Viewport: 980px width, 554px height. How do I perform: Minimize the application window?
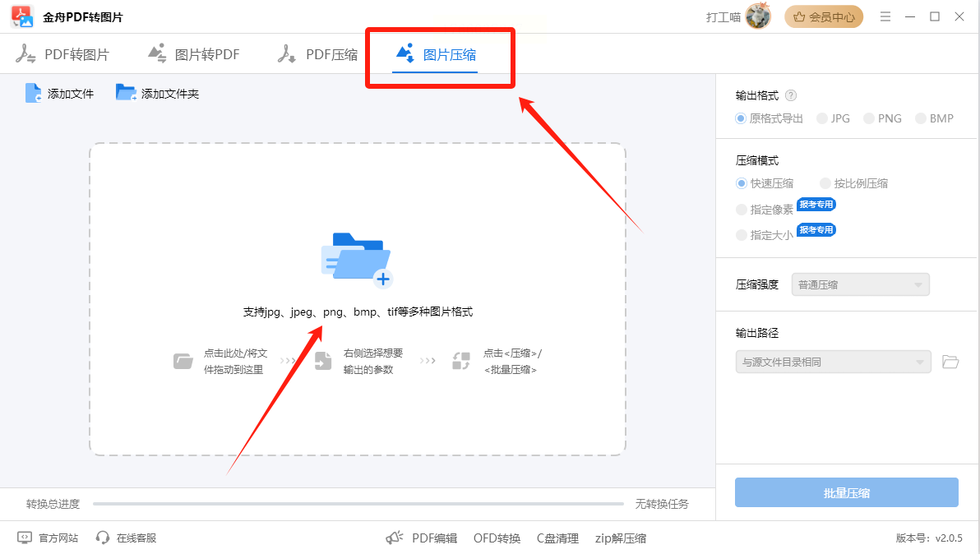[910, 17]
